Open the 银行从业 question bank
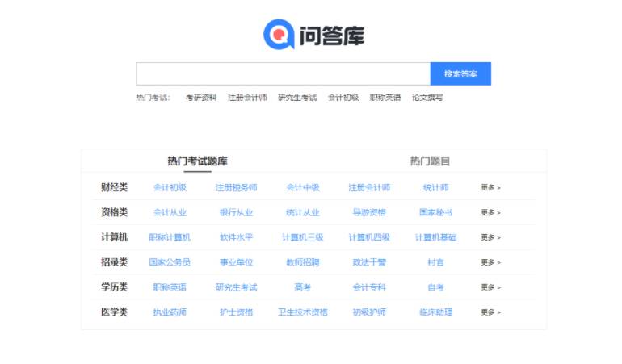Image resolution: width=622 pixels, height=364 pixels. pyautogui.click(x=237, y=212)
